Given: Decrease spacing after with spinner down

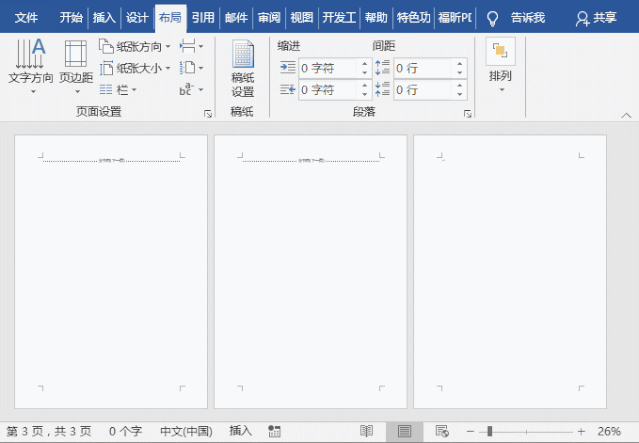Looking at the screenshot, I should click(460, 94).
